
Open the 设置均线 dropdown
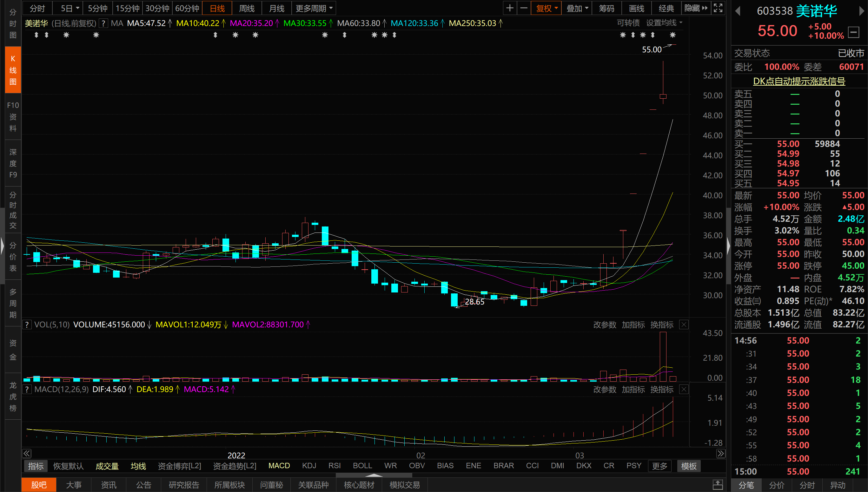(x=664, y=23)
